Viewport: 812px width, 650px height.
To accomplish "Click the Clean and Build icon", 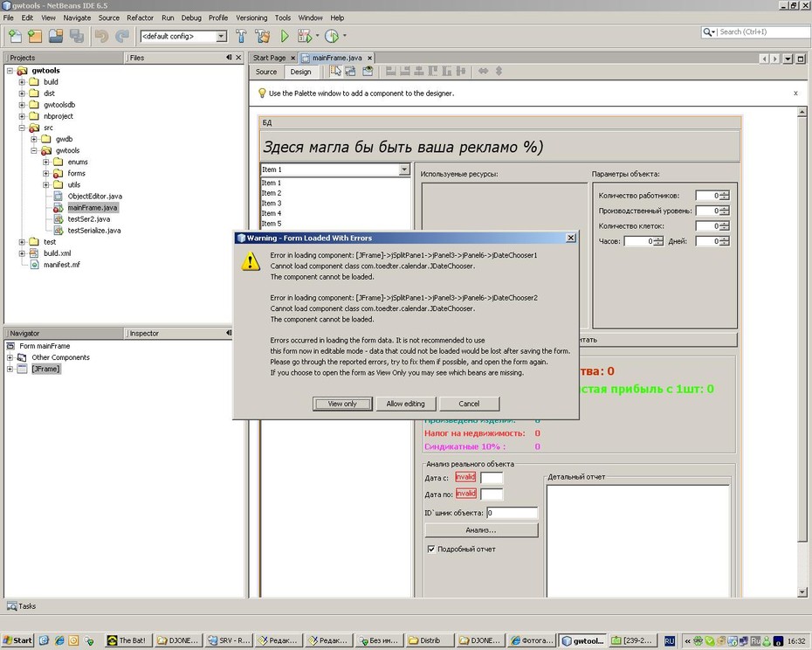I will coord(263,36).
